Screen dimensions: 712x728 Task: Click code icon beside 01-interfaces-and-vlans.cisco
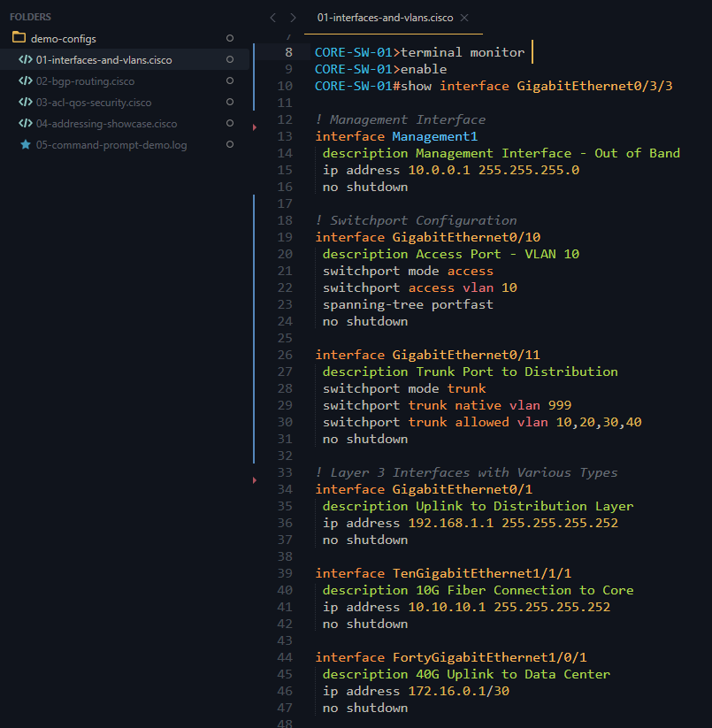coord(26,59)
